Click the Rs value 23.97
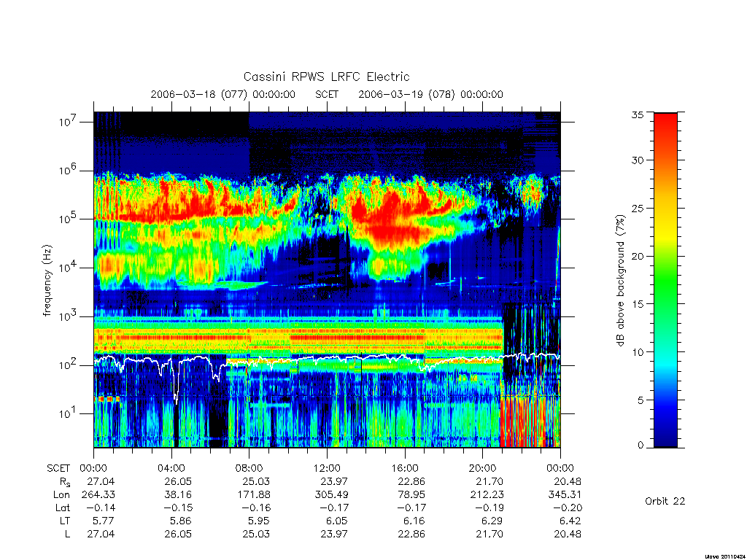 click(x=334, y=481)
